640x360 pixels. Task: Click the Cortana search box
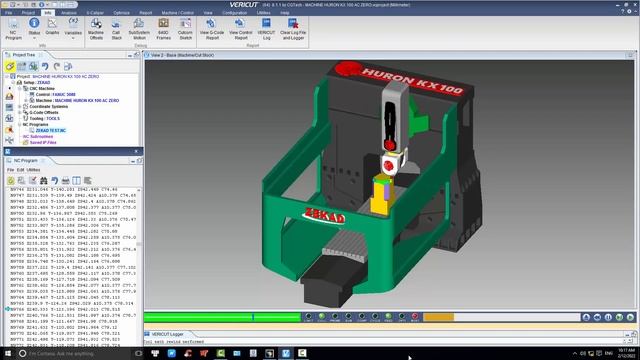[76, 353]
